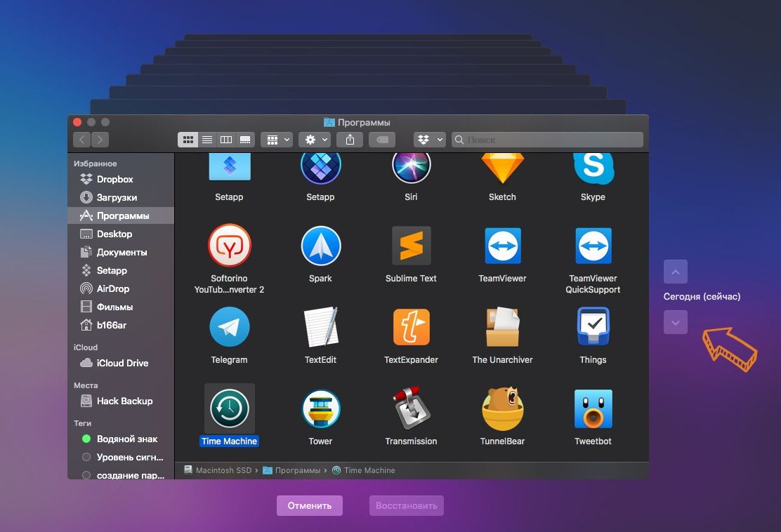The height and width of the screenshot is (532, 781).
Task: Click the Сегодня (сейчас) timeline label
Action: coord(702,297)
